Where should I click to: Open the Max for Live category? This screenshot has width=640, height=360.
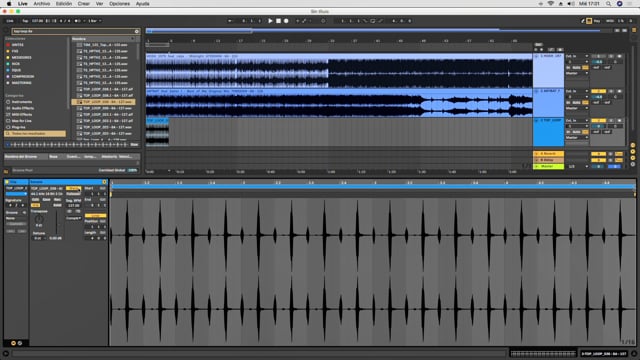coord(21,121)
